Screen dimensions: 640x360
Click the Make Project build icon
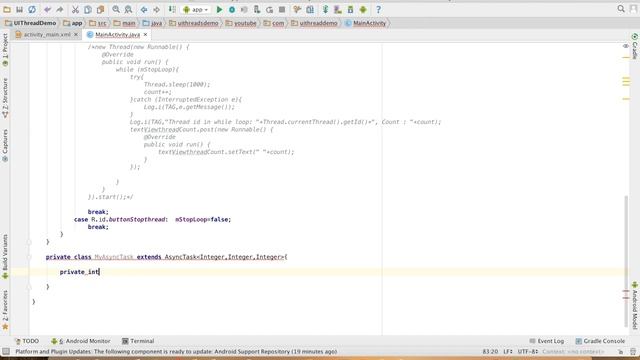point(172,9)
